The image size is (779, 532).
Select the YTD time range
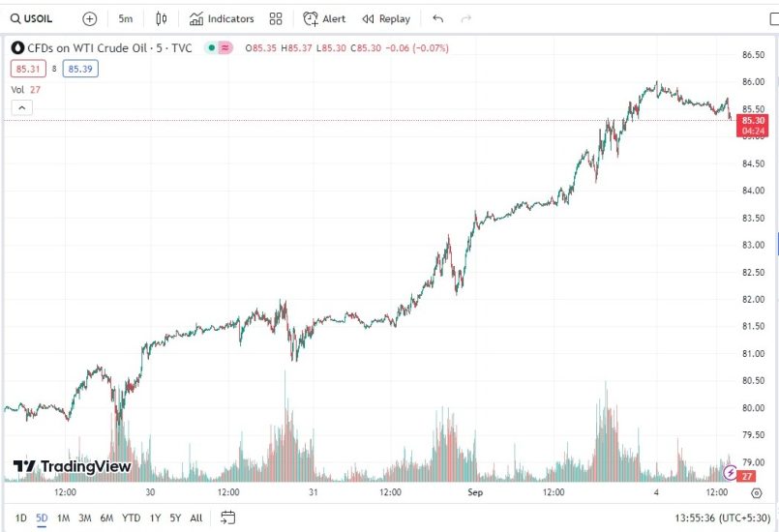[131, 517]
